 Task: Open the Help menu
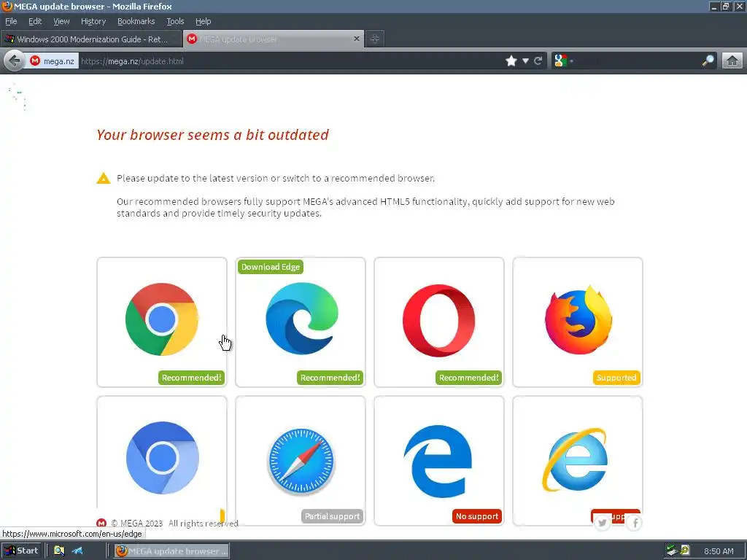click(203, 21)
